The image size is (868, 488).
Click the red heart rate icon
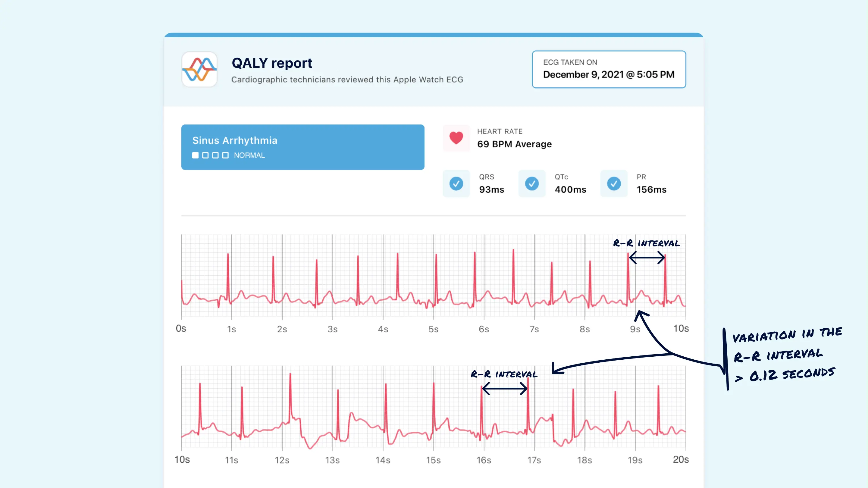pyautogui.click(x=456, y=138)
